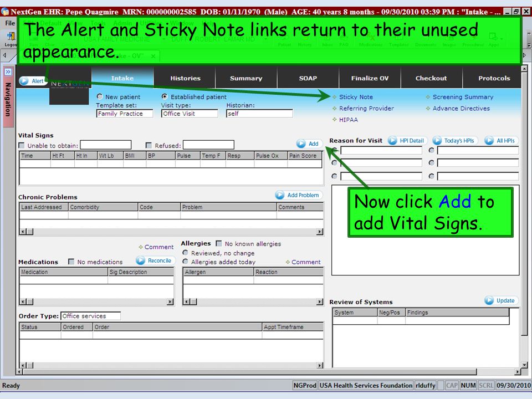Open the Advance Directives link
Viewport: 532px width, 399px height.
461,109
